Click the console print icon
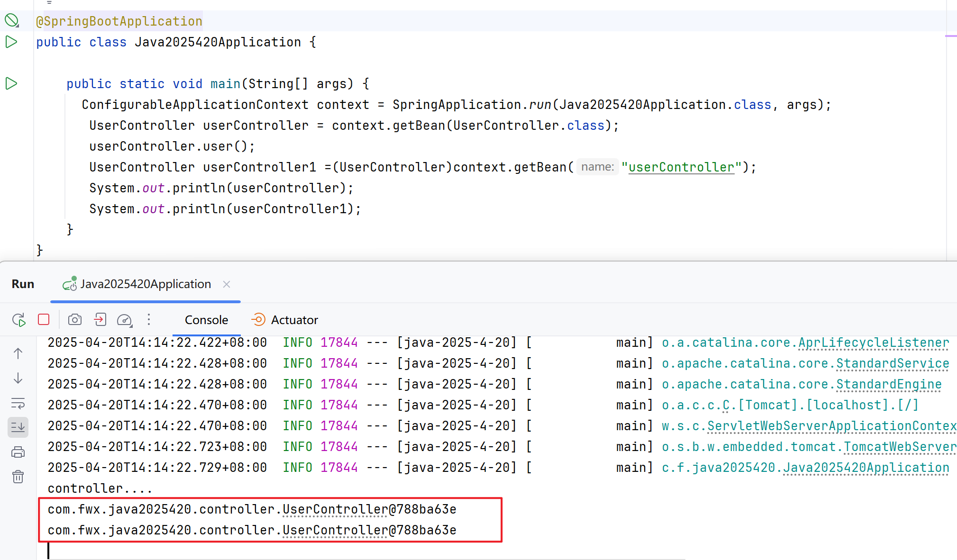This screenshot has height=560, width=957. (18, 452)
